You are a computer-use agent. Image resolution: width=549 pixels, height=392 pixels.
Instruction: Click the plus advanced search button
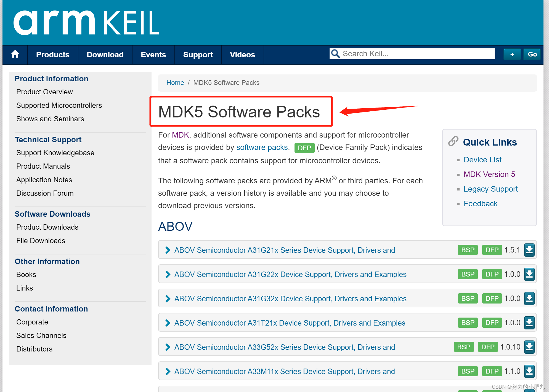pos(512,54)
